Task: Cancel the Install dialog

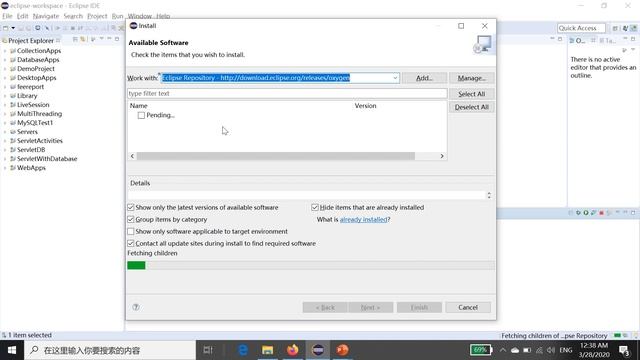Action: point(468,307)
